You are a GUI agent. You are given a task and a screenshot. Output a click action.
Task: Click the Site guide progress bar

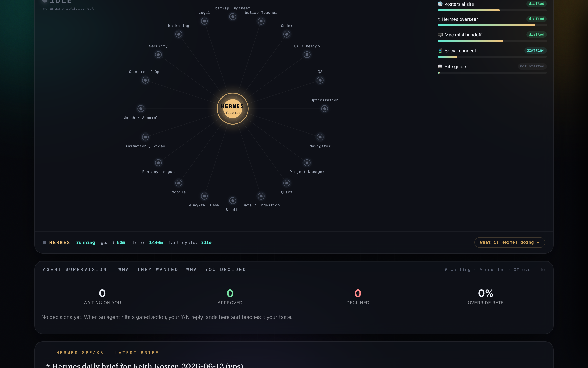[492, 73]
